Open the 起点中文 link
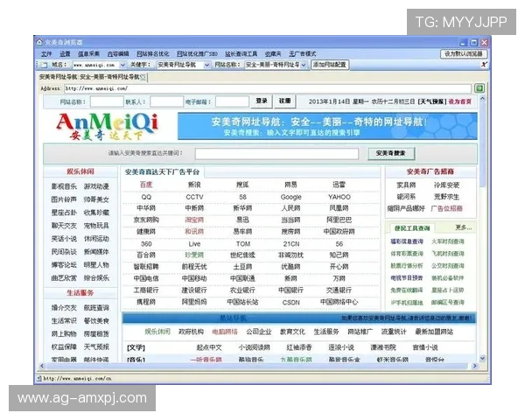Image resolution: width=525 pixels, height=420 pixels. tap(209, 347)
